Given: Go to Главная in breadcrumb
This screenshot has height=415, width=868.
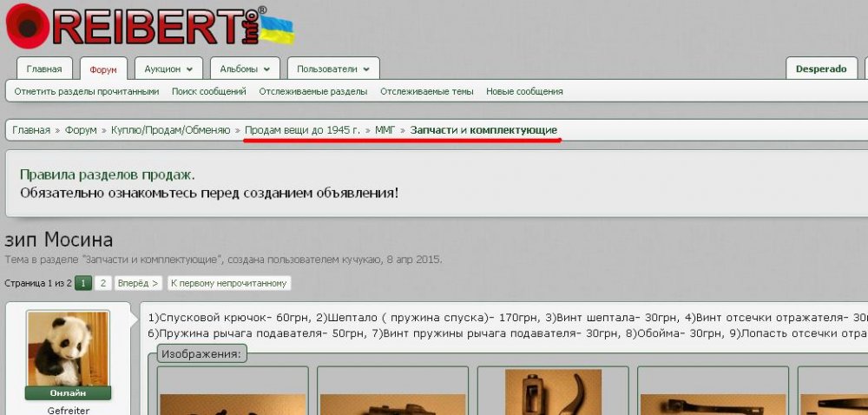Looking at the screenshot, I should click(x=31, y=130).
